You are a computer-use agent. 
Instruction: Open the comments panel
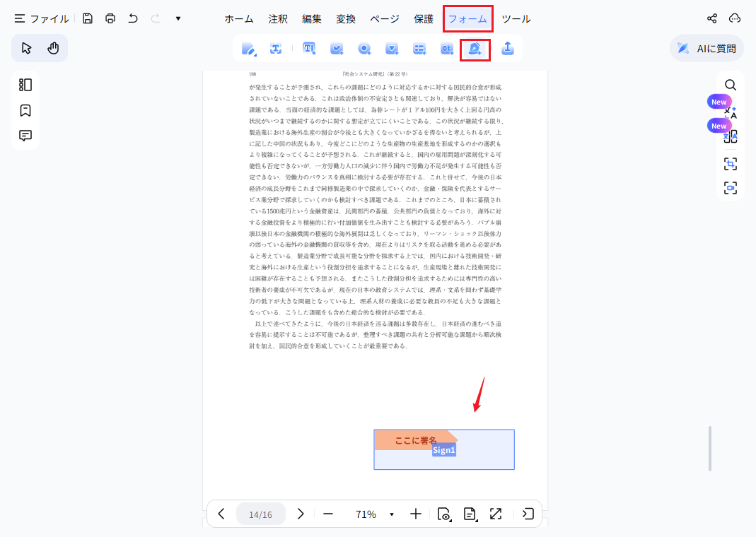25,136
